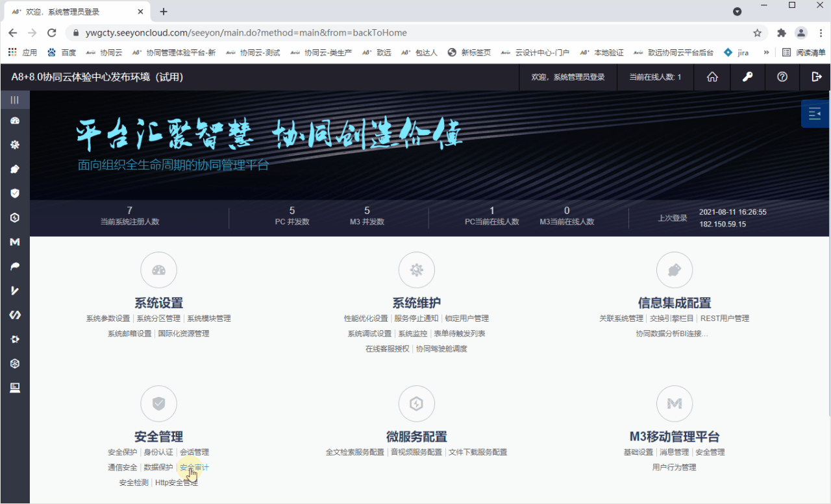
Task: Open the 服务停止通知 link
Action: 416,318
